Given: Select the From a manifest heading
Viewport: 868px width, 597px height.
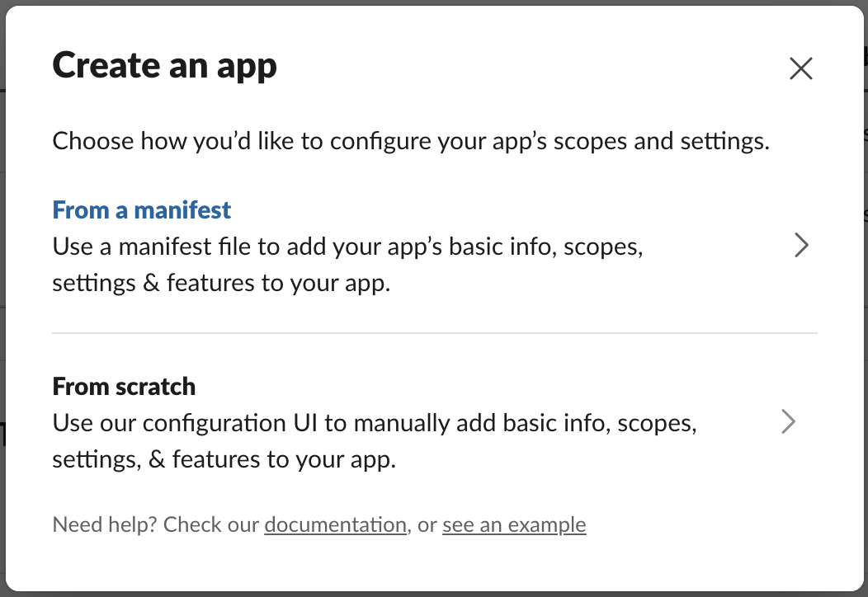Looking at the screenshot, I should [142, 209].
